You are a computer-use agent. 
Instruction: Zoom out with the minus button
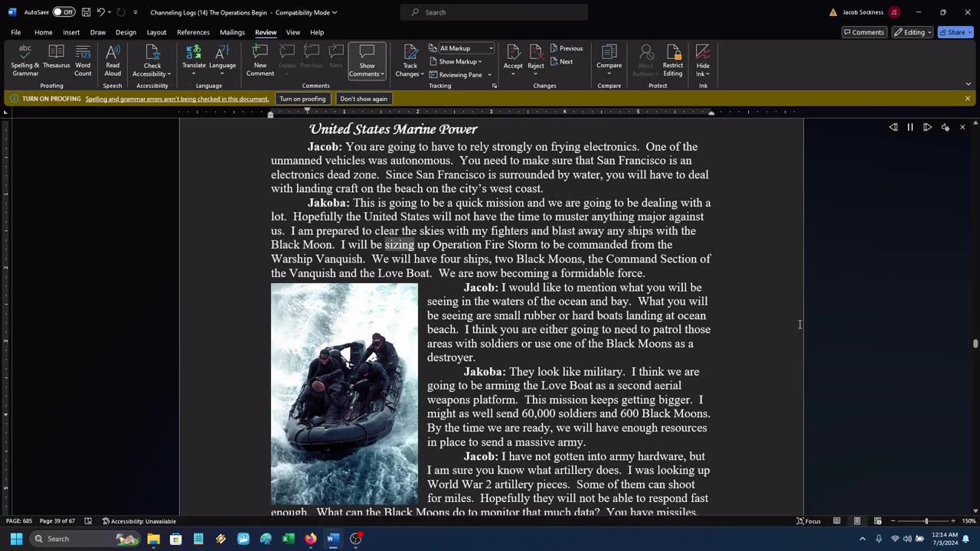coord(893,521)
